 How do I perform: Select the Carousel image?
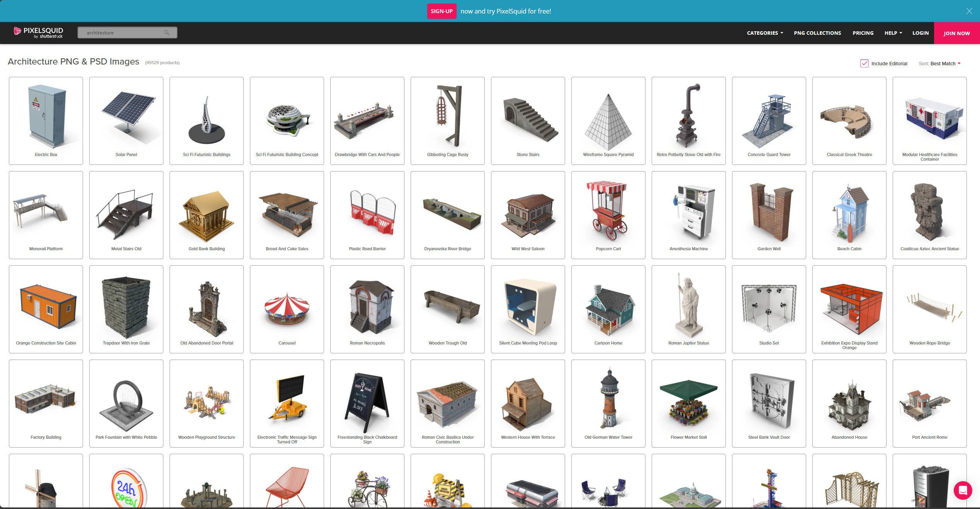pyautogui.click(x=287, y=309)
